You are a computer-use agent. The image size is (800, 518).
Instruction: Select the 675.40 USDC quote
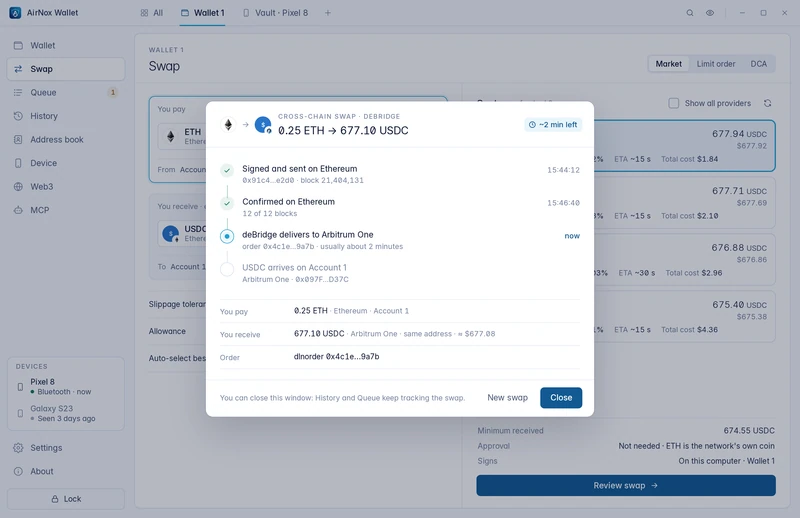click(684, 316)
